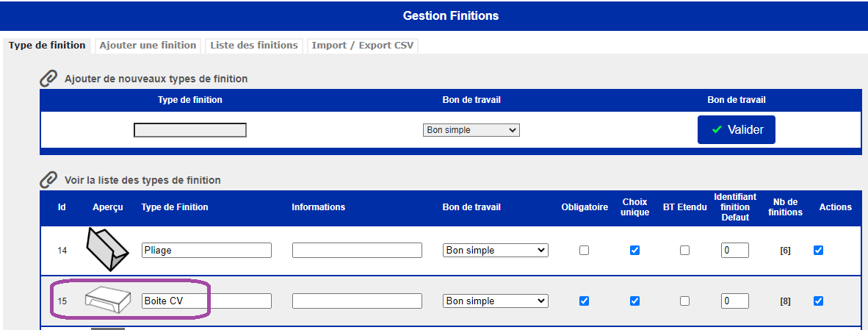
Task: Uncheck Actions checkbox for Boite CV row
Action: [x=818, y=301]
